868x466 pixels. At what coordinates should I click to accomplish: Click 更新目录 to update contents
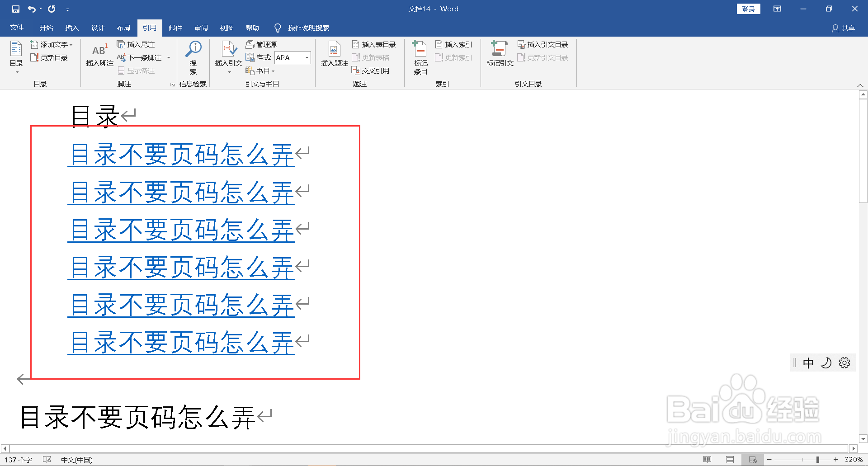49,57
